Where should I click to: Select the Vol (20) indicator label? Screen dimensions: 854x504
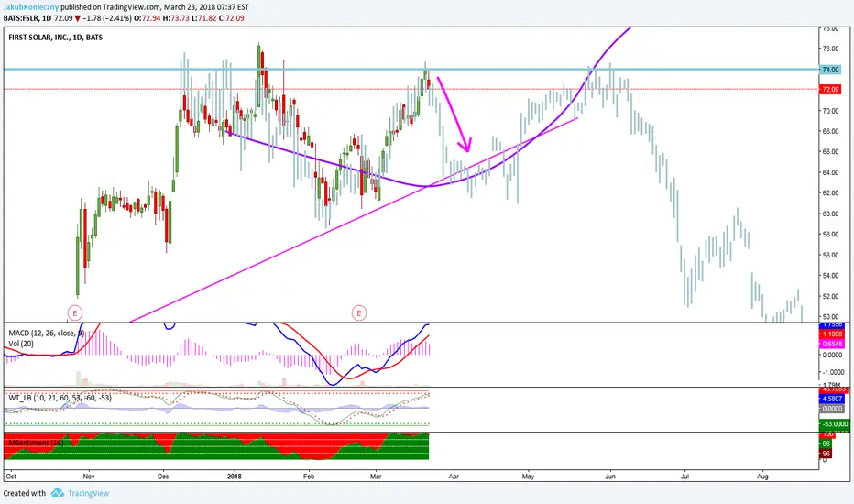coord(21,344)
